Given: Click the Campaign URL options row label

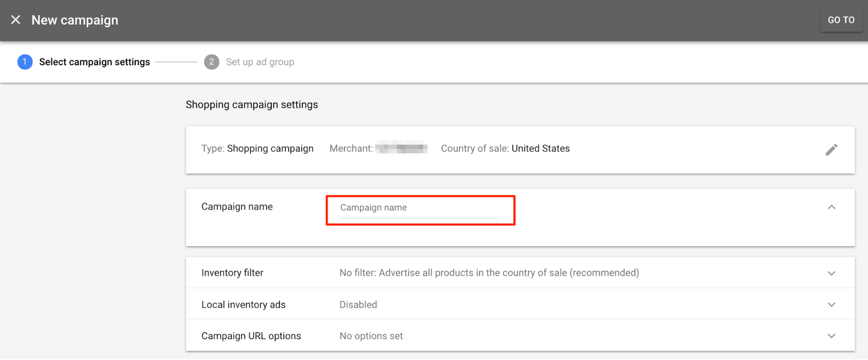Looking at the screenshot, I should click(x=251, y=336).
